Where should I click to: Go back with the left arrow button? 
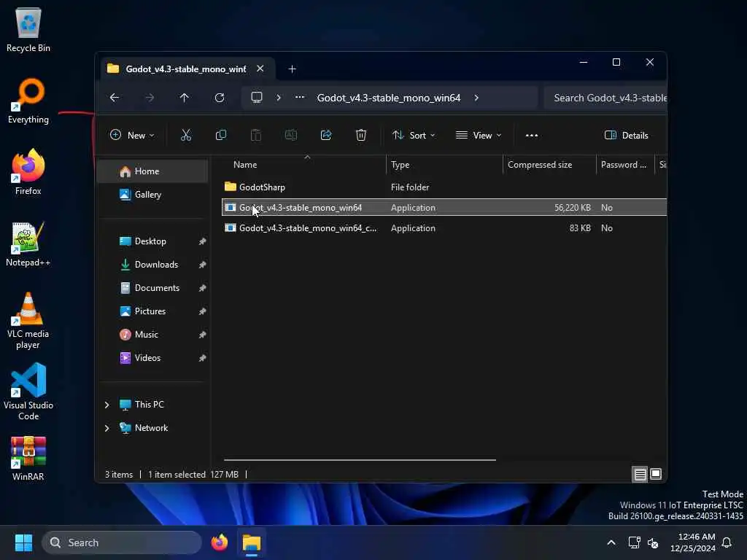pyautogui.click(x=115, y=98)
